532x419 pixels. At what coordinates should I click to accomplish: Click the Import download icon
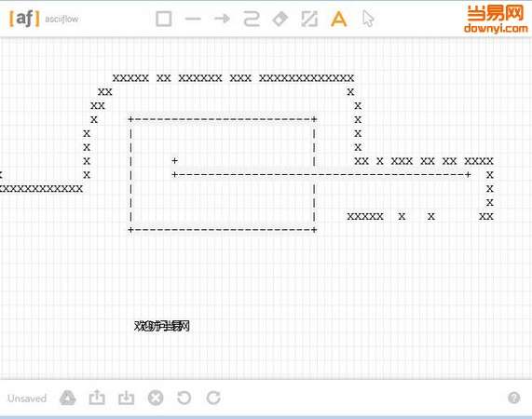[x=126, y=398]
